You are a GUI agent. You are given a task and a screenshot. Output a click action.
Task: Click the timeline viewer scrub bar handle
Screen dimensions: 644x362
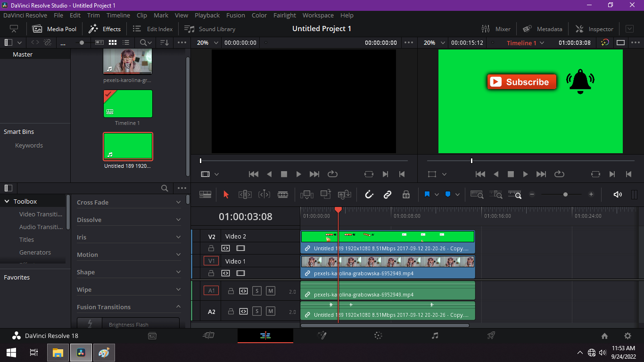coord(471,161)
